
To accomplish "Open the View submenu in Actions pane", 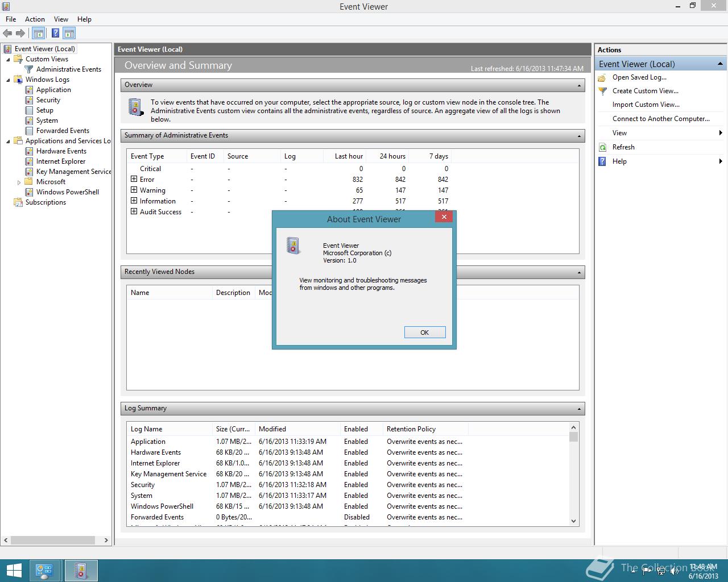I will 661,133.
